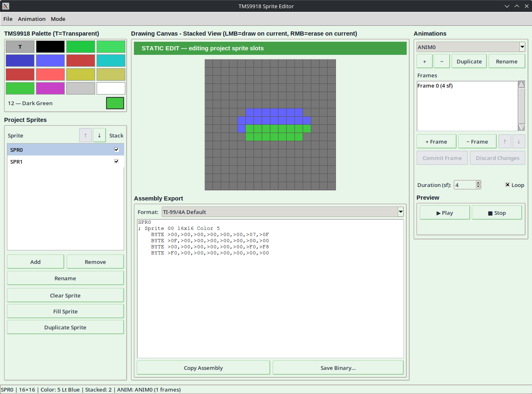Click the Frames list scrollbar up arrow
Image resolution: width=532 pixels, height=394 pixels.
522,84
